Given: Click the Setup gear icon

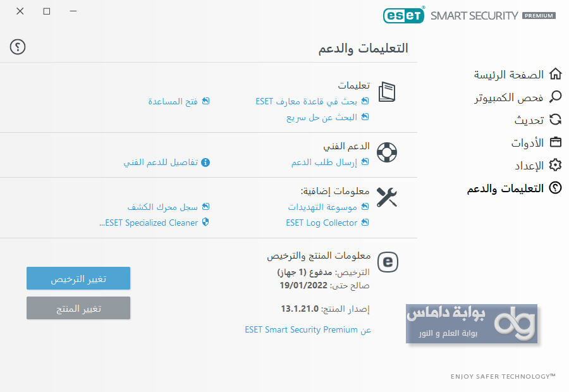Looking at the screenshot, I should click(555, 165).
